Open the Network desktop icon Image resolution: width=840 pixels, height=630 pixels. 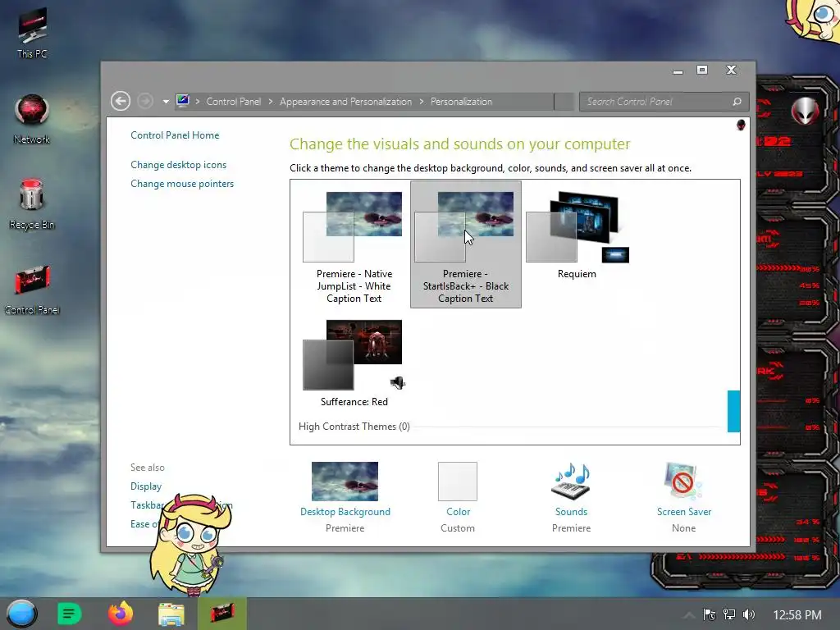[x=32, y=119]
